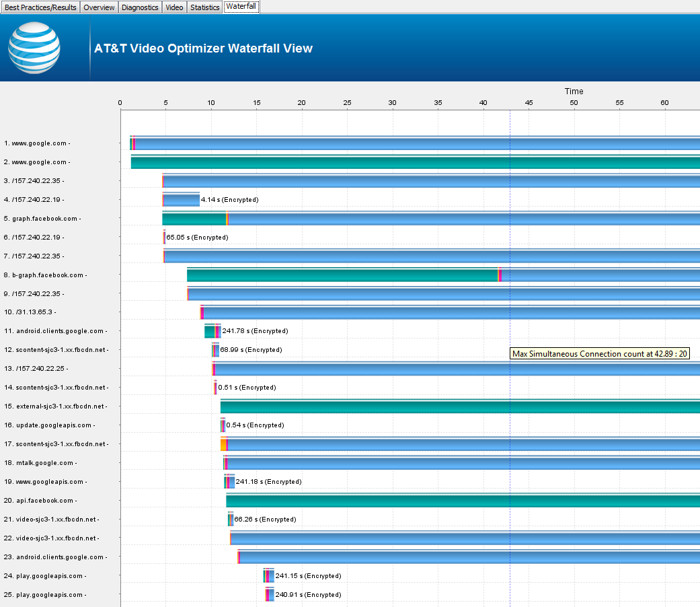The image size is (700, 607).
Task: Switch to the Overview tab
Action: pyautogui.click(x=99, y=7)
